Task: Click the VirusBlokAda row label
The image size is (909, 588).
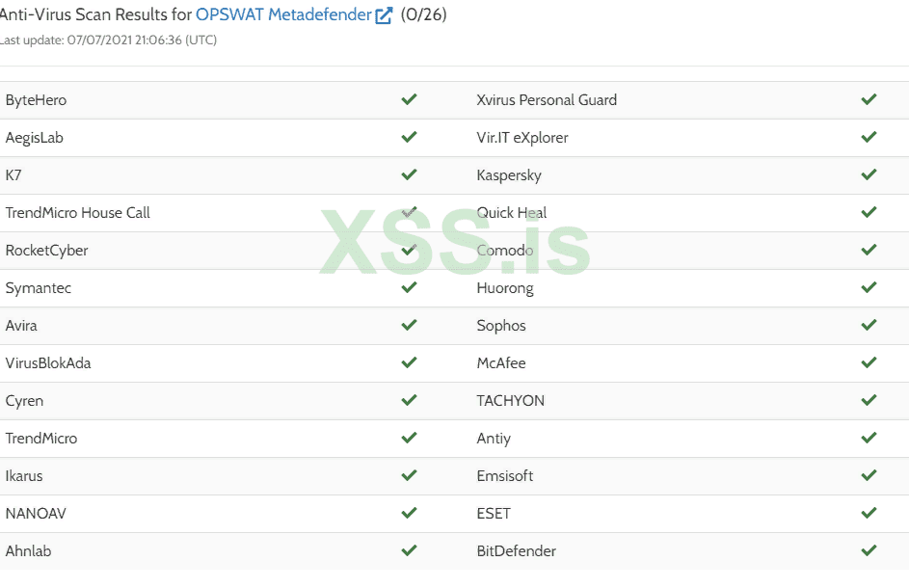Action: 48,362
